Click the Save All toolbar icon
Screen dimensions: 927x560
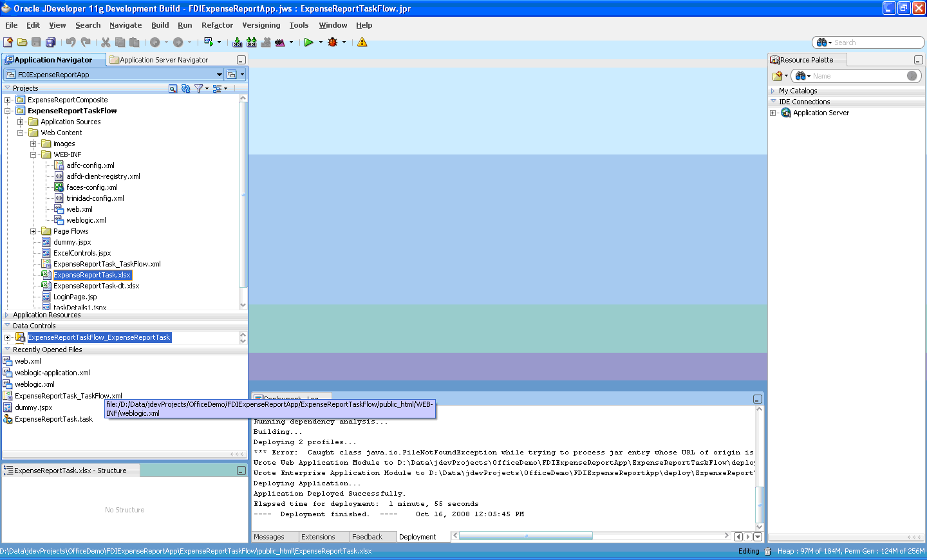(50, 42)
